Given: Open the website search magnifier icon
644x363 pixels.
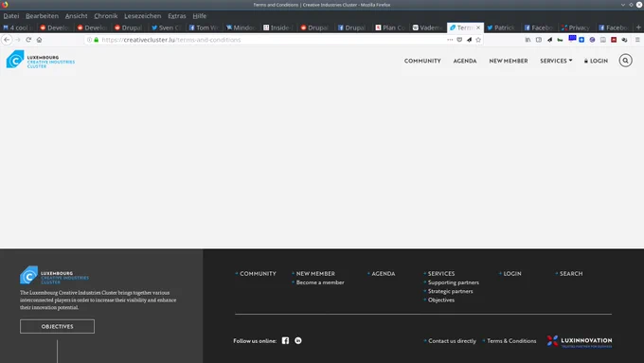Looking at the screenshot, I should tap(625, 61).
